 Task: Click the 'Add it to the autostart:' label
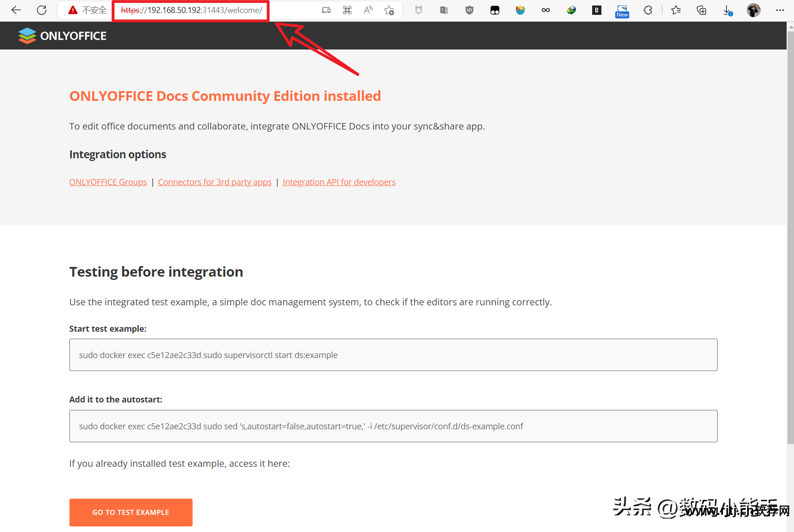(x=116, y=400)
